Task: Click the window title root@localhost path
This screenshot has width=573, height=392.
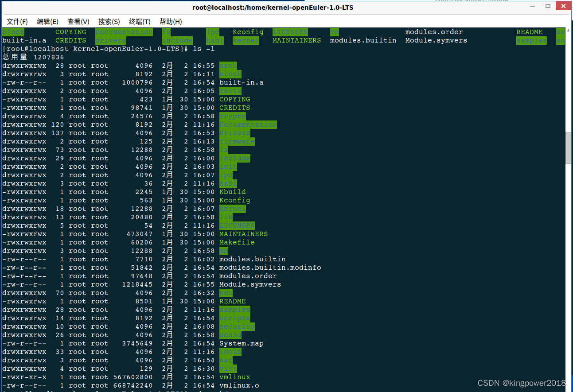Action: pyautogui.click(x=273, y=8)
